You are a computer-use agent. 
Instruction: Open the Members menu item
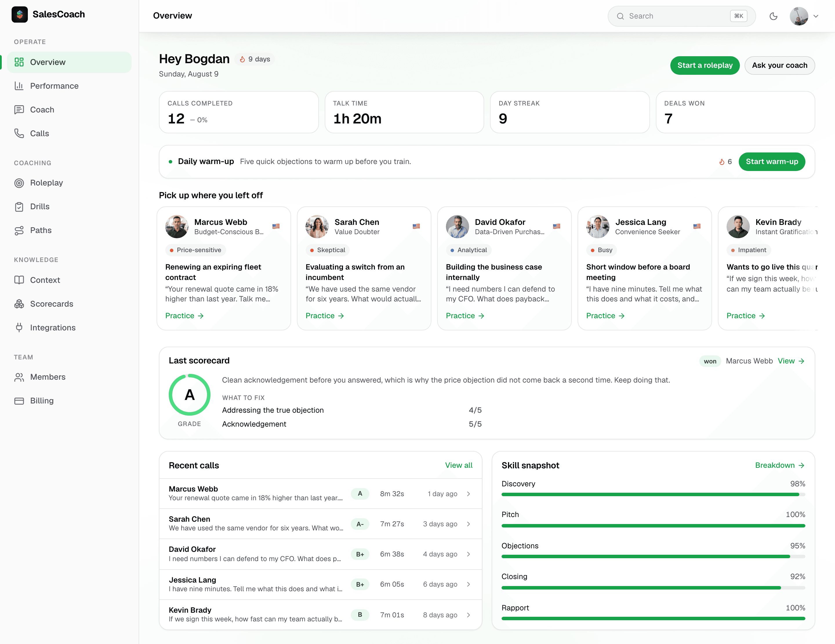[69, 377]
